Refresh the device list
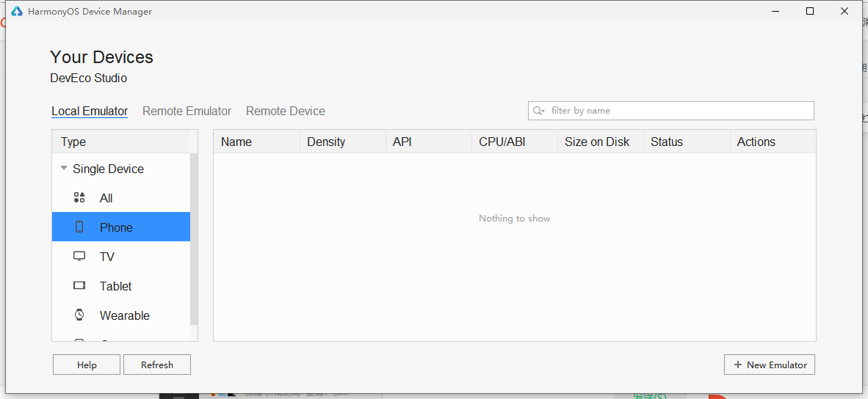 click(x=157, y=365)
